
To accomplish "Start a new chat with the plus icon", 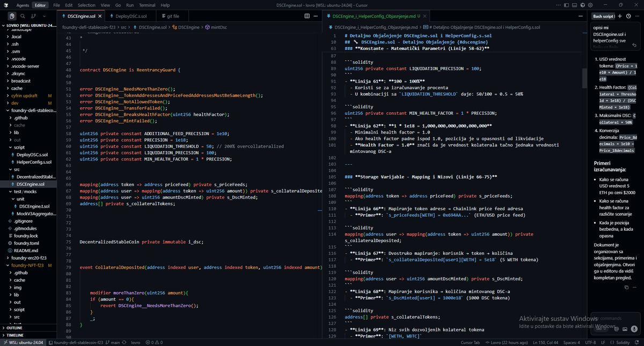I will [620, 16].
